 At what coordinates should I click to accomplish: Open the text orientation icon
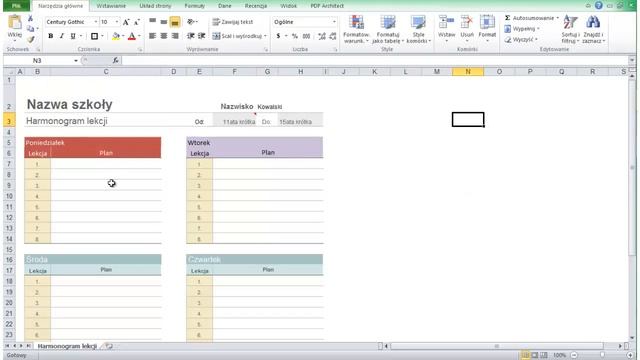click(x=191, y=22)
